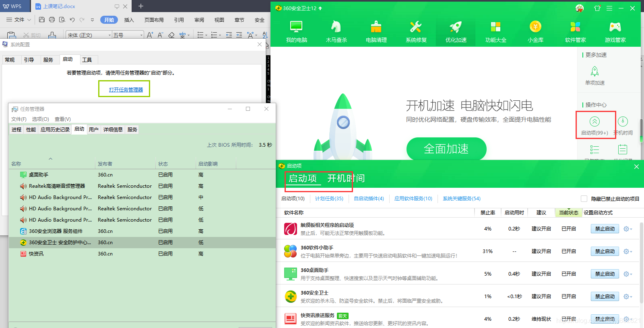Switch to 系统关键服务(54) tab

[x=462, y=199]
